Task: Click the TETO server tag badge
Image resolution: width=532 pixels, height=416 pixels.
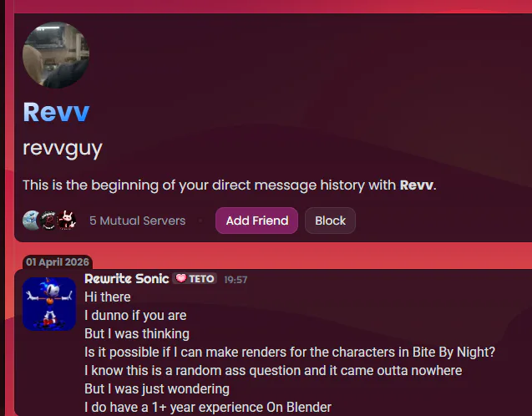Action: 195,278
